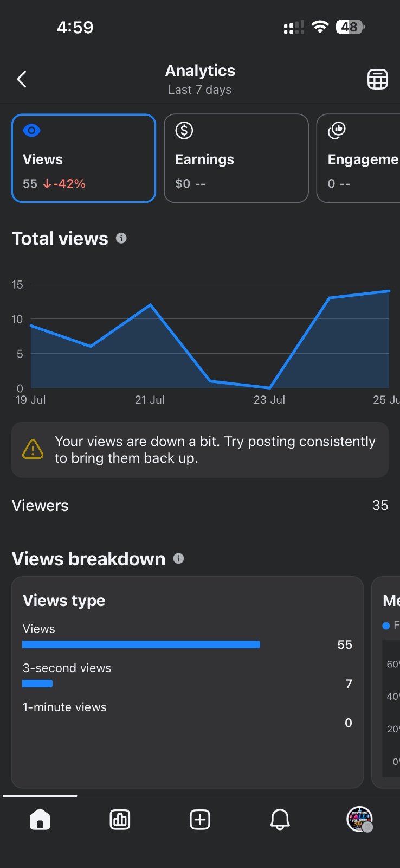The width and height of the screenshot is (400, 868).
Task: Tap the back arrow icon
Action: click(22, 79)
